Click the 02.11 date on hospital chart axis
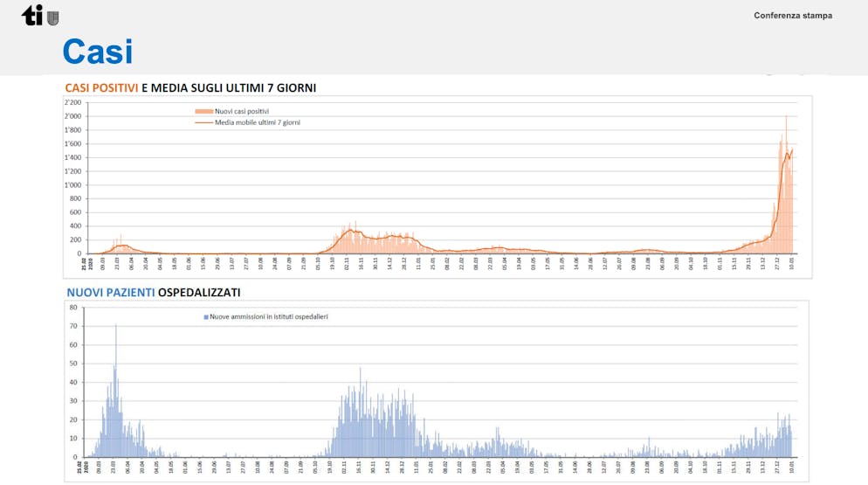Viewport: 868px width, 485px height. click(345, 466)
